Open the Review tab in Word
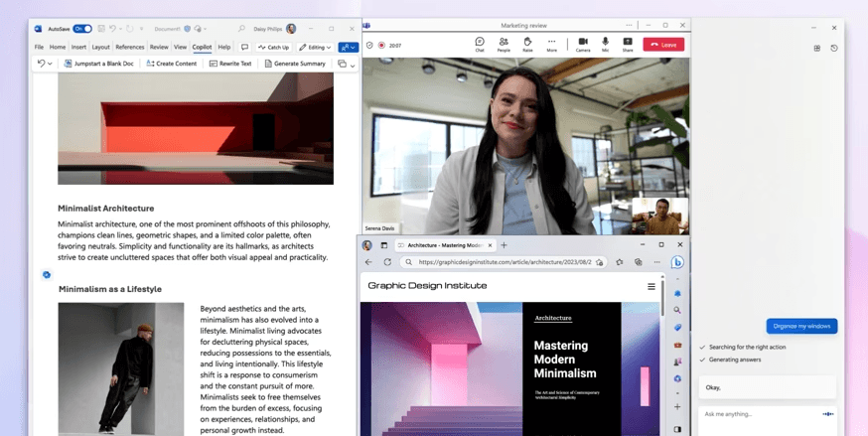The height and width of the screenshot is (436, 868). (159, 47)
